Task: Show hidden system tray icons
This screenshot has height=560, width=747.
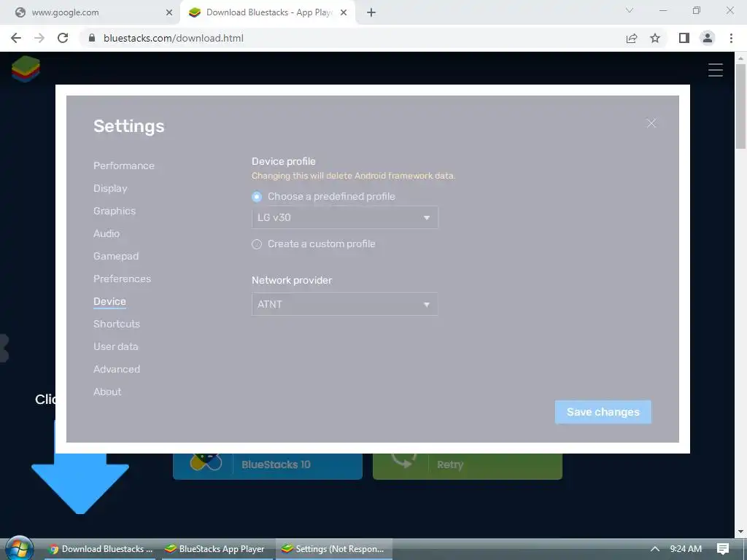Action: click(x=655, y=549)
